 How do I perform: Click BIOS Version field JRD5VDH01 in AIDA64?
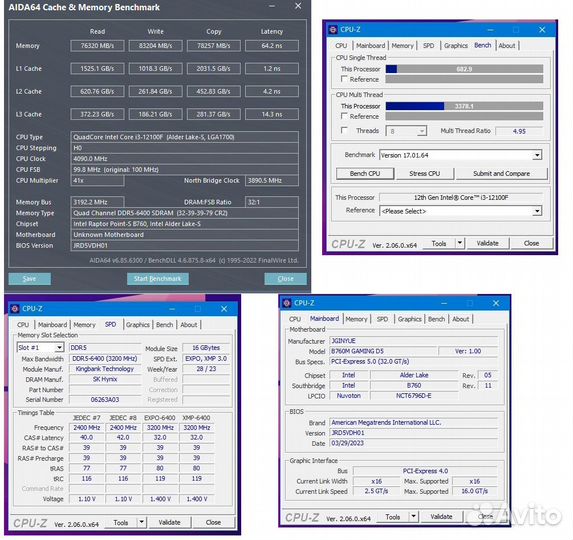pos(185,246)
